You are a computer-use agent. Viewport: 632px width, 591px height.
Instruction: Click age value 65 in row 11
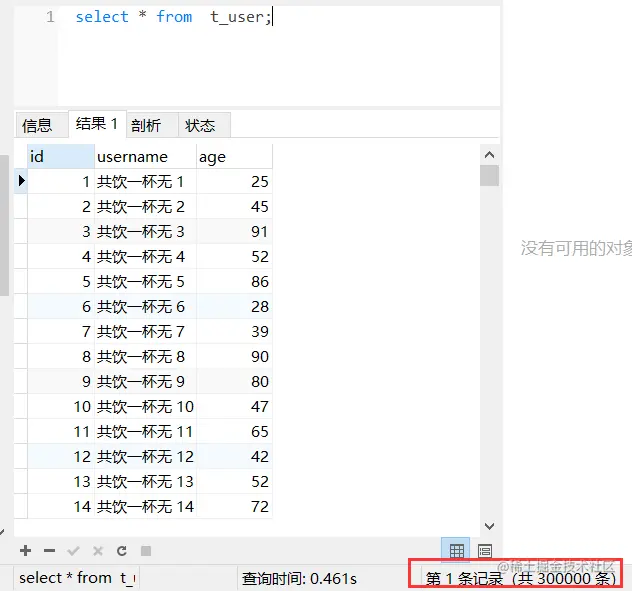click(235, 431)
